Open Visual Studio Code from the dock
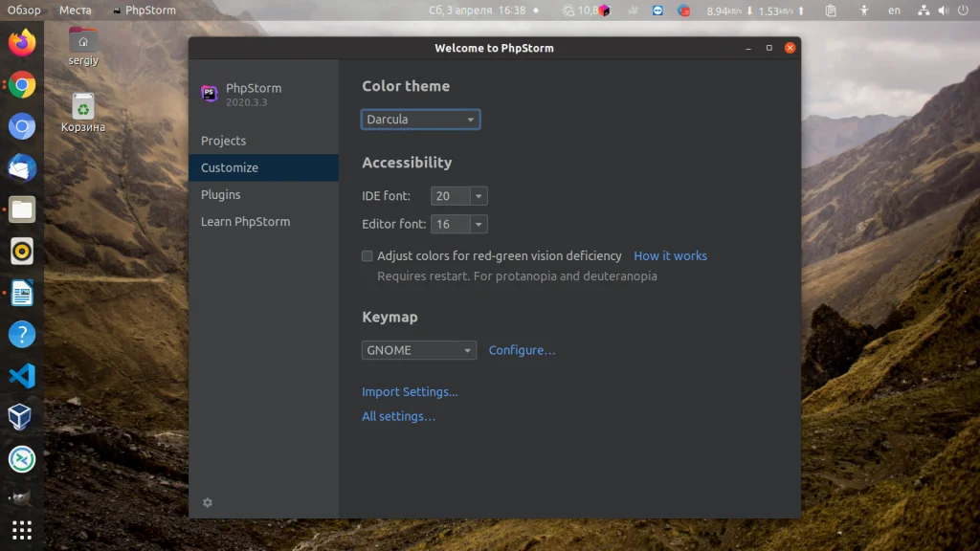Viewport: 980px width, 551px height. pyautogui.click(x=22, y=376)
